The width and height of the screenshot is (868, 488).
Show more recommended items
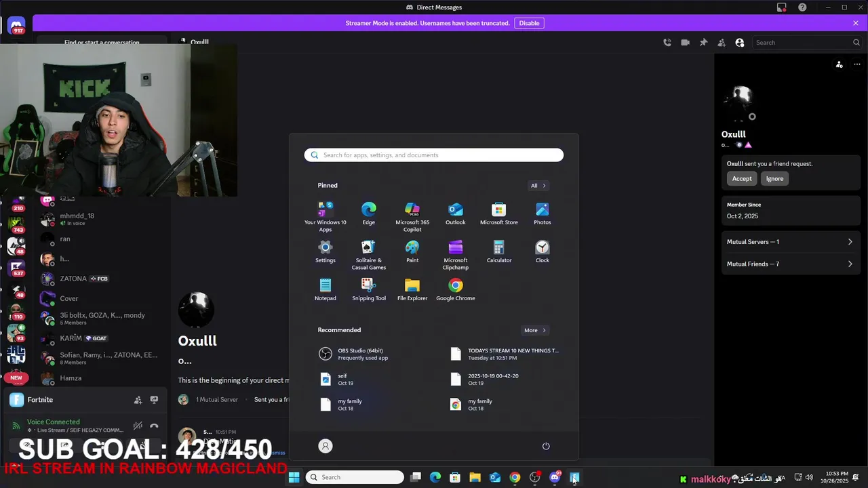point(535,330)
